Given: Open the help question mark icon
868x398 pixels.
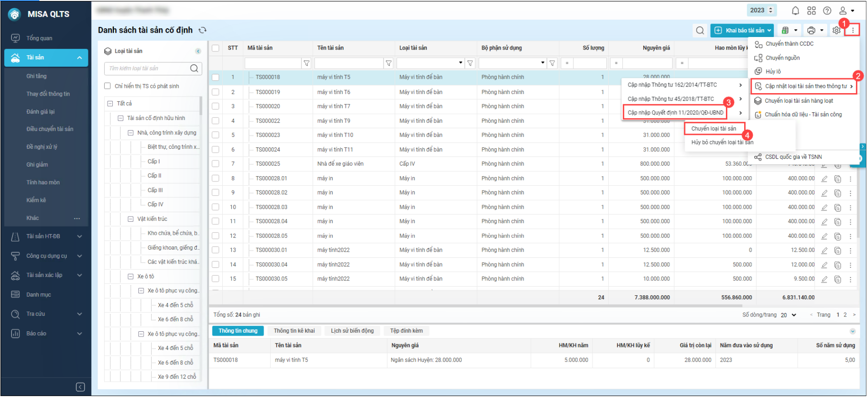Looking at the screenshot, I should (x=827, y=11).
